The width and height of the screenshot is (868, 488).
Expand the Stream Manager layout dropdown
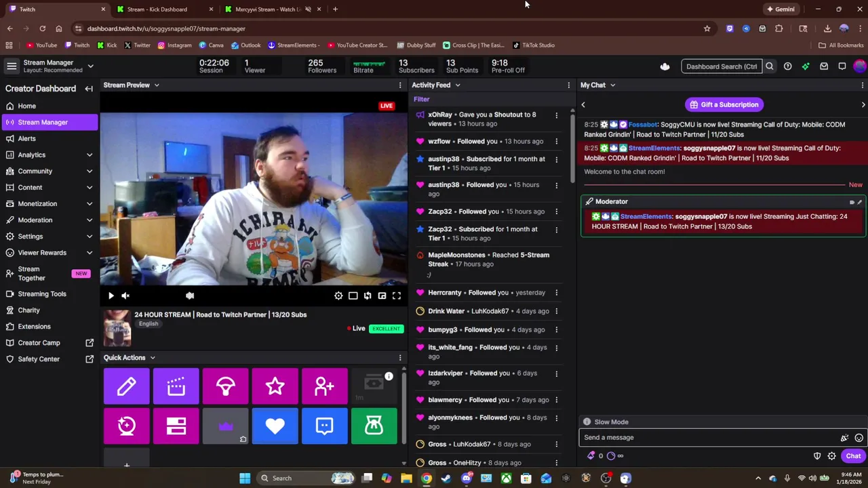pos(90,66)
